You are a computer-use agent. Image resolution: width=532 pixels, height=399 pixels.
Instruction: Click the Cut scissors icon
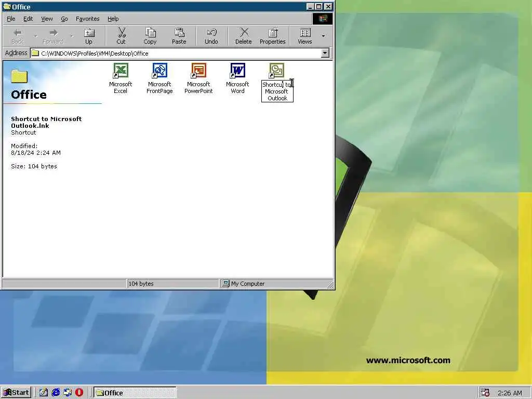pos(121,33)
